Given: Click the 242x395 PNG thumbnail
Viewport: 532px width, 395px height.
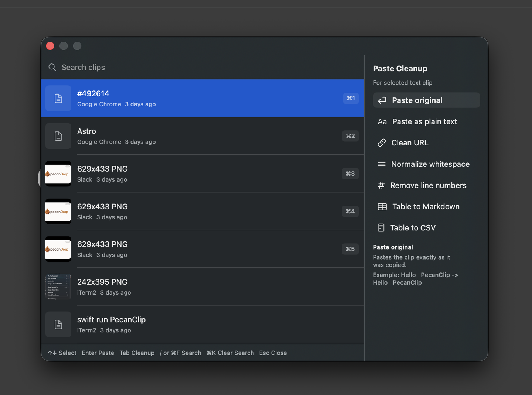Looking at the screenshot, I should [58, 286].
